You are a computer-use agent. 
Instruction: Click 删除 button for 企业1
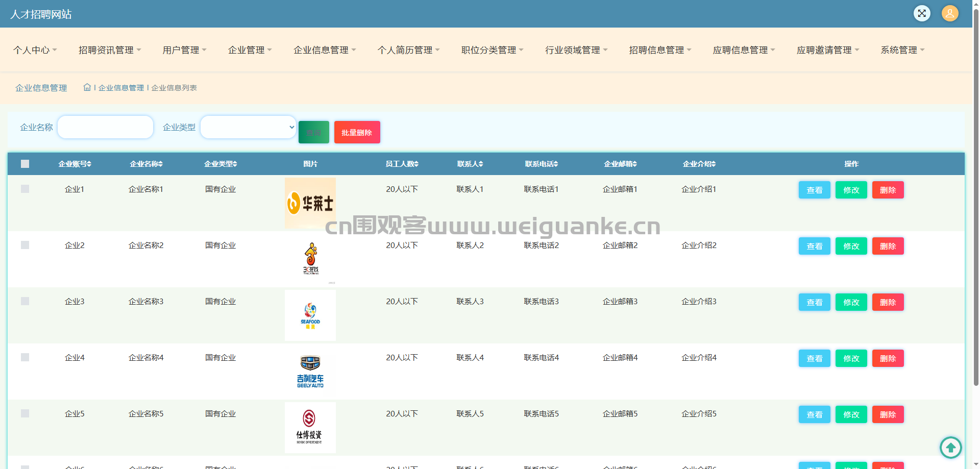888,190
